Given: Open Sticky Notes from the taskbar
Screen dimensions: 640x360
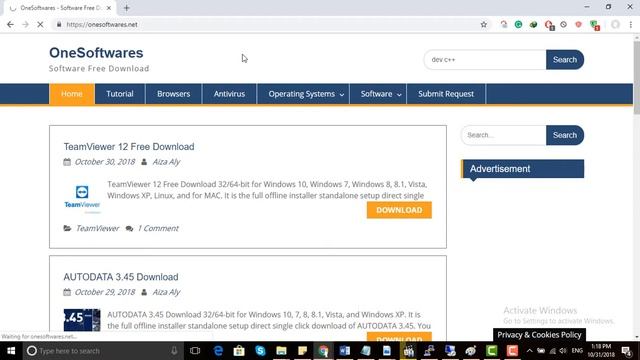Looking at the screenshot, I should (x=302, y=351).
